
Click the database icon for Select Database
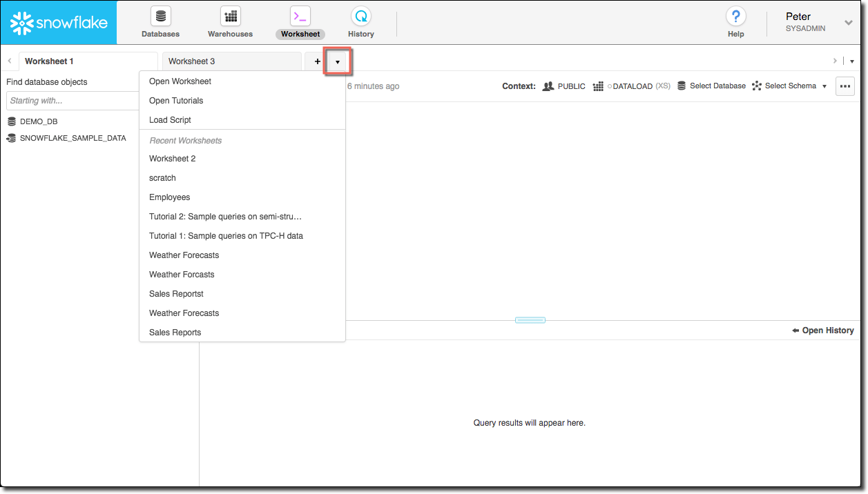click(x=682, y=86)
